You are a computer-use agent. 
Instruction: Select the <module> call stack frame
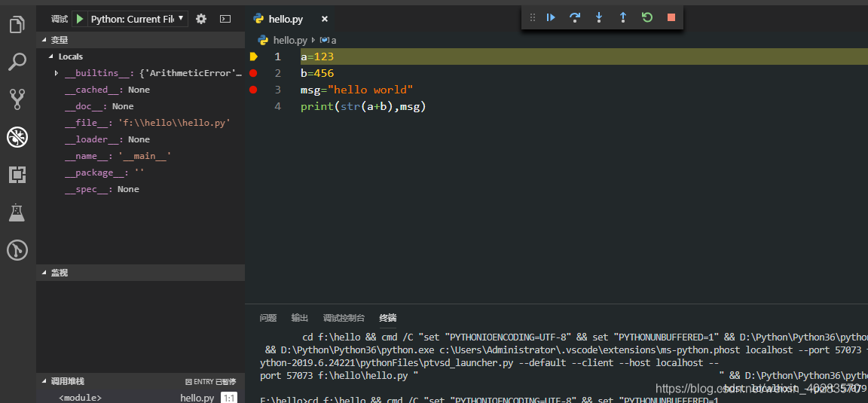tap(141, 398)
